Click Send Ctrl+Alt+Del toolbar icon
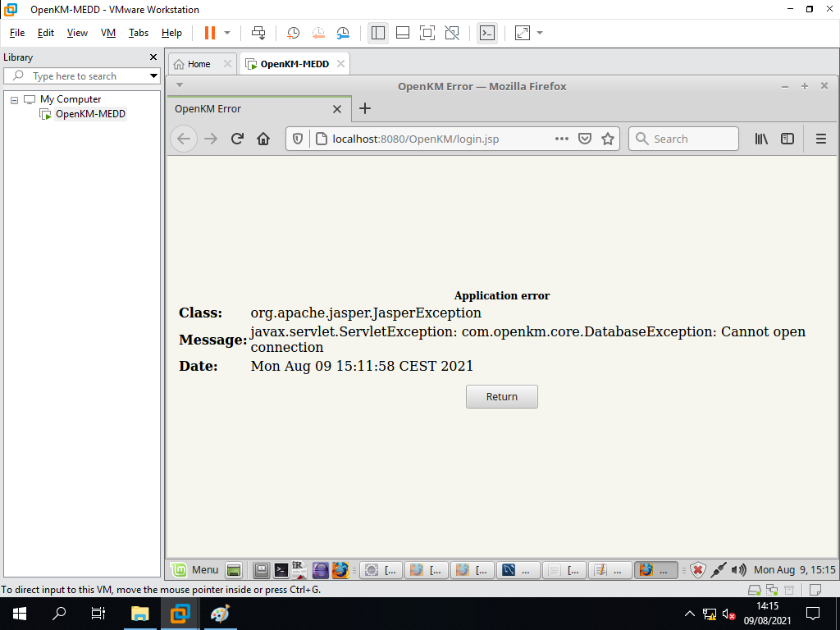This screenshot has width=840, height=630. [x=258, y=33]
